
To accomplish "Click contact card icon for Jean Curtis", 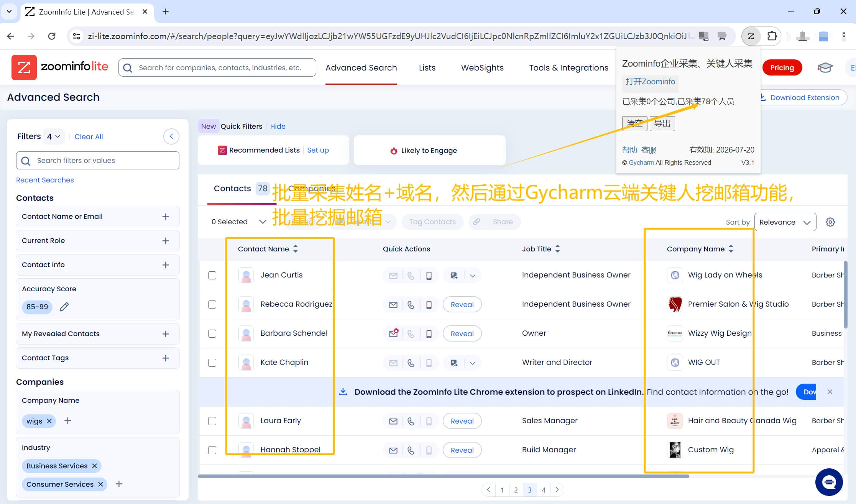I will (x=454, y=276).
